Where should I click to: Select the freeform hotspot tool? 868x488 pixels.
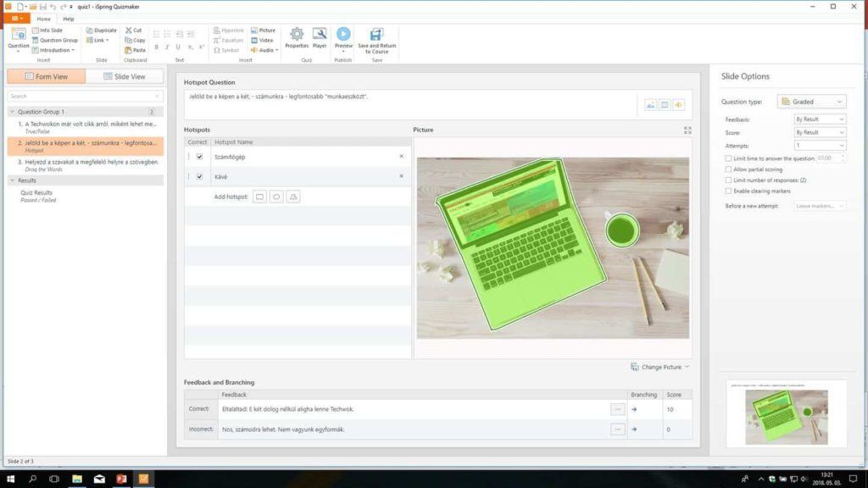pyautogui.click(x=293, y=196)
